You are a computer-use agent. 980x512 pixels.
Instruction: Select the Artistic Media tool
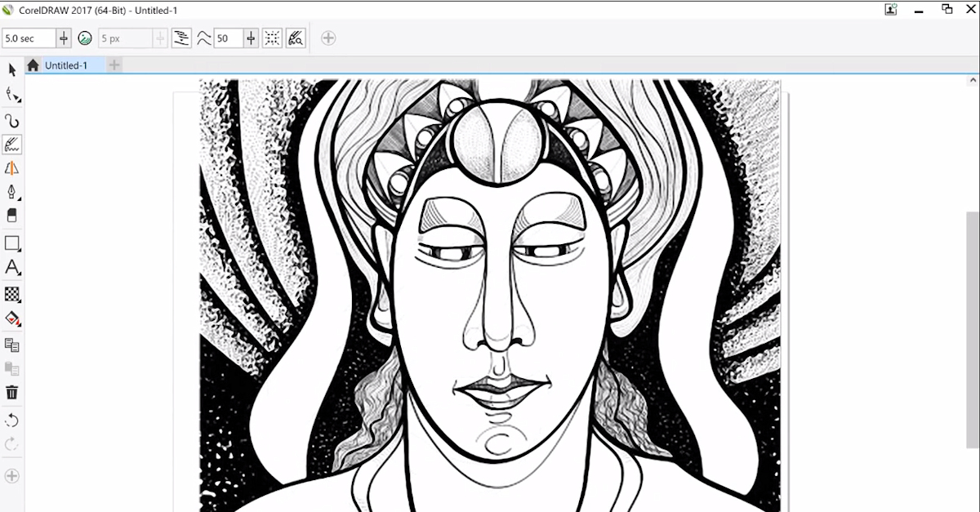[12, 169]
